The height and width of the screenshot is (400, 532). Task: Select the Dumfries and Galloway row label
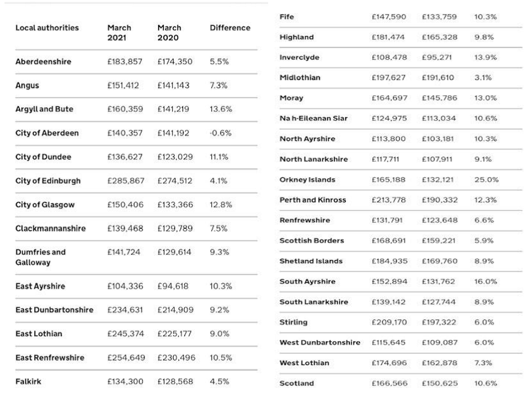click(x=41, y=257)
